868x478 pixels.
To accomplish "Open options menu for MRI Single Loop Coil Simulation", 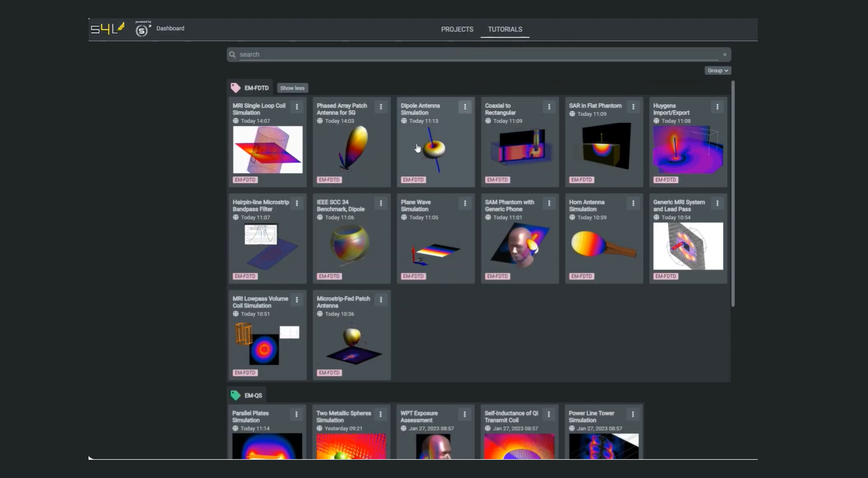I will coord(297,107).
